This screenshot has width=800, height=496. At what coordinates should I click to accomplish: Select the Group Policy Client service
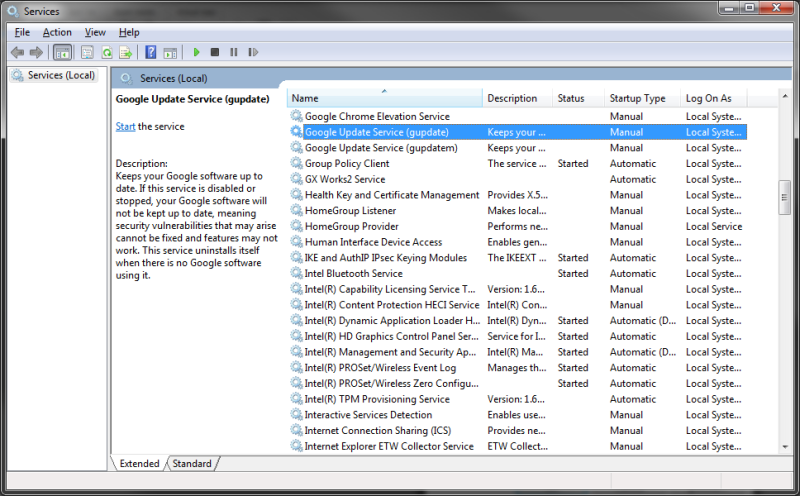tap(517, 163)
